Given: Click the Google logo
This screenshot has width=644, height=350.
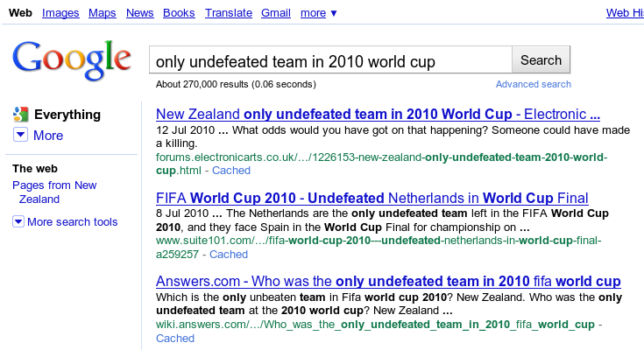Looking at the screenshot, I should coord(72,59).
